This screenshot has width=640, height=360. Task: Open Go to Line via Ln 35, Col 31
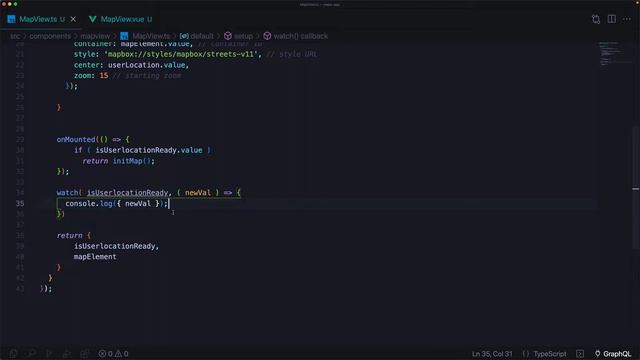[492, 353]
